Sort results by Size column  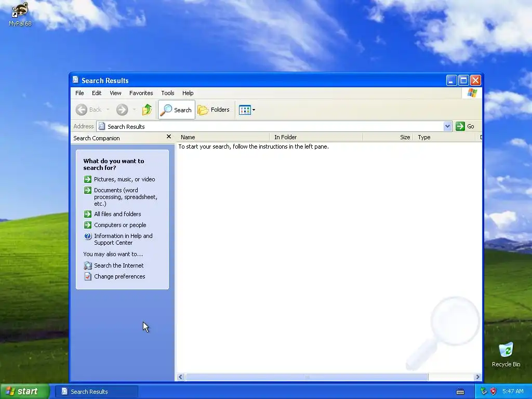[388, 137]
